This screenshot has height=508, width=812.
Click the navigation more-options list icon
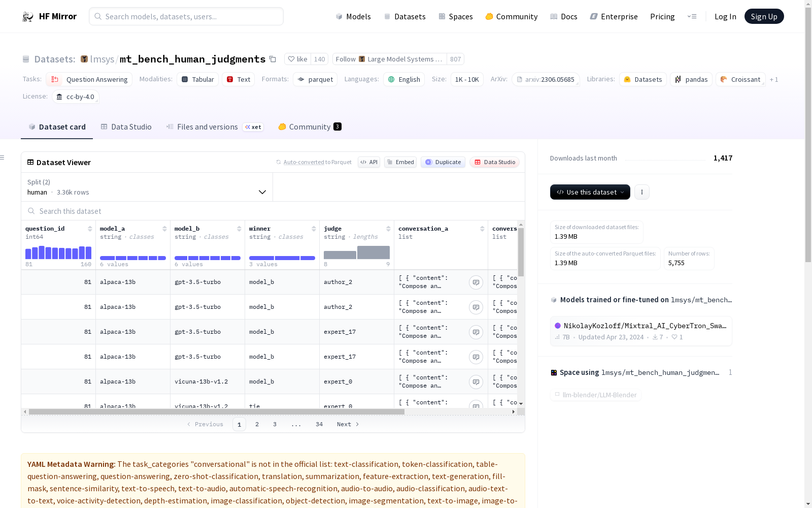(x=692, y=16)
